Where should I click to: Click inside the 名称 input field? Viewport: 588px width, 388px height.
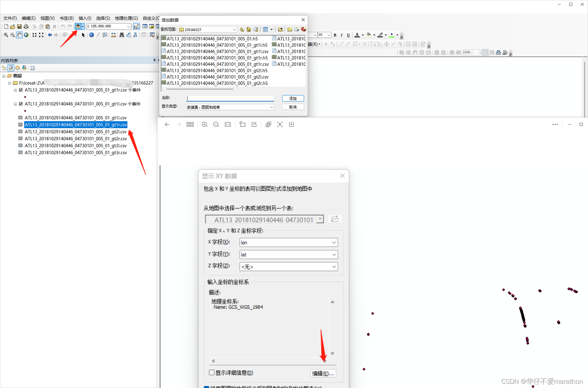click(230, 98)
